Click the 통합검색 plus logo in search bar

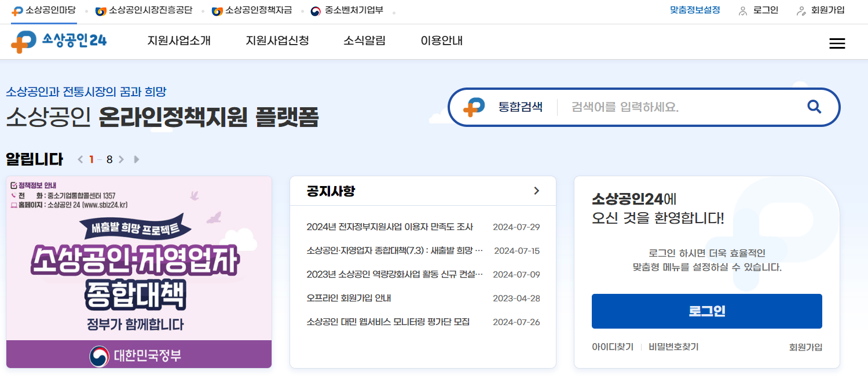[473, 107]
